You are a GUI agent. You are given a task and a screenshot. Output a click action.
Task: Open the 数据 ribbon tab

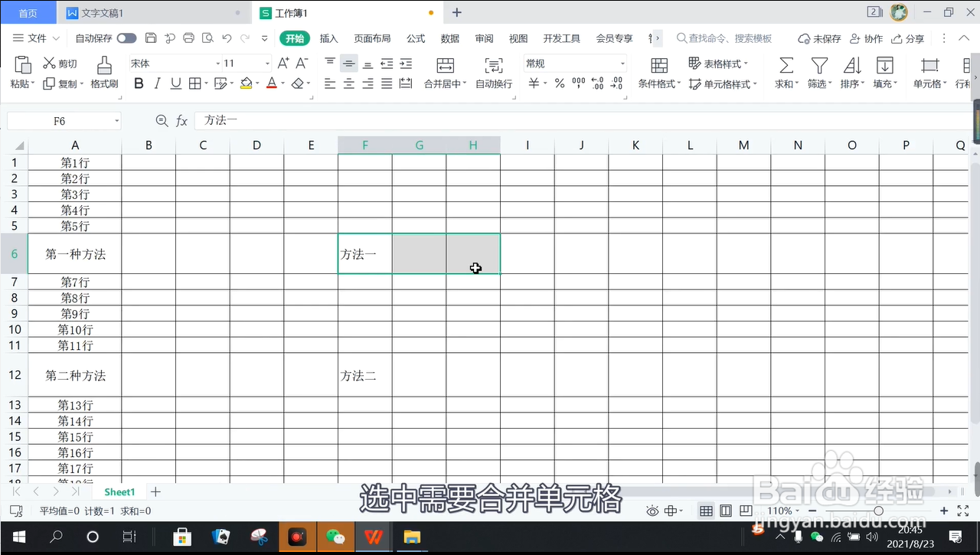click(450, 38)
